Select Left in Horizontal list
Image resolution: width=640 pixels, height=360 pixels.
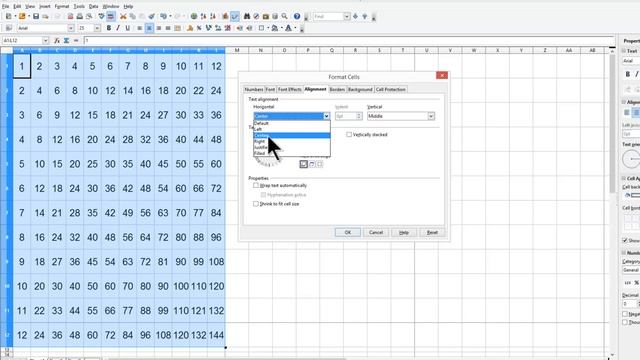click(292, 129)
